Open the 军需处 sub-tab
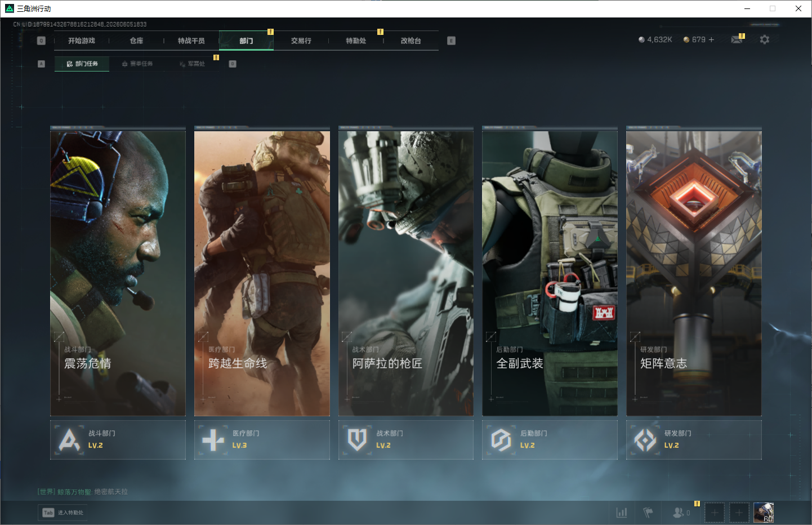This screenshot has height=525, width=812. (192, 64)
